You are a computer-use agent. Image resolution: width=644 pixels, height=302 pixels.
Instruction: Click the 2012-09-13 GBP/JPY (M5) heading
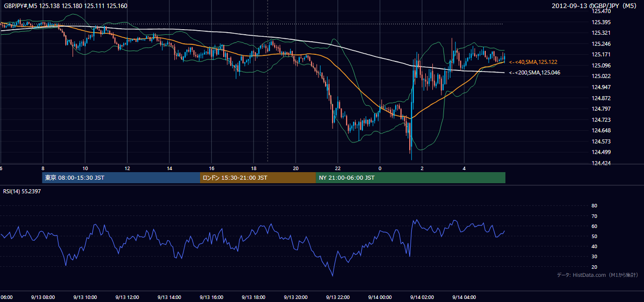[x=594, y=6]
